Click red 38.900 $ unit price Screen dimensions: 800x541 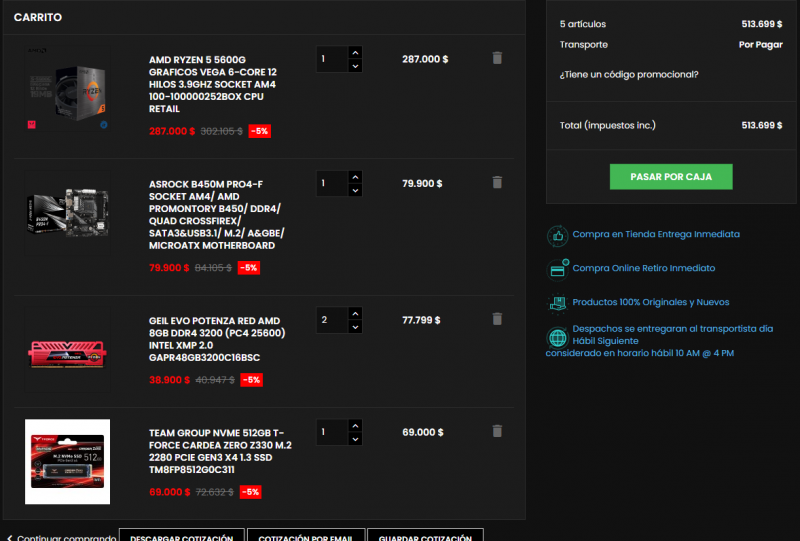tap(169, 380)
